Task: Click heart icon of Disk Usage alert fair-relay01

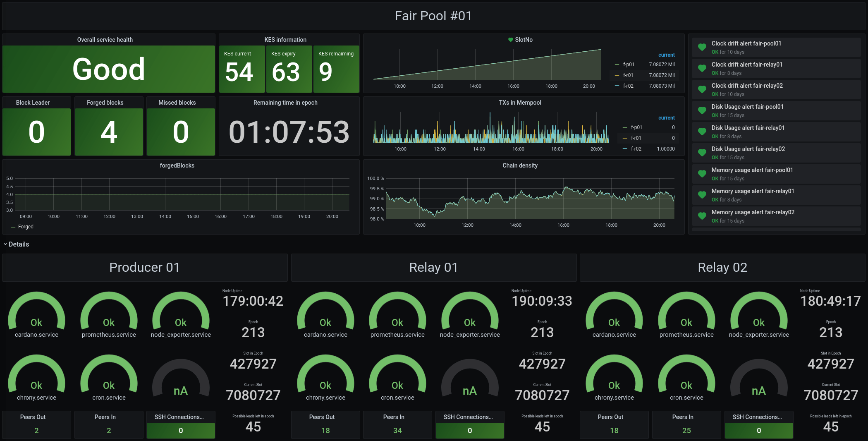Action: click(702, 132)
